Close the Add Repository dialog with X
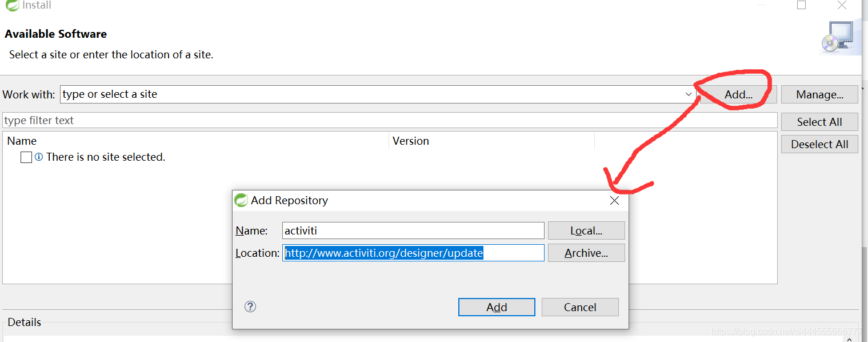 [x=614, y=201]
